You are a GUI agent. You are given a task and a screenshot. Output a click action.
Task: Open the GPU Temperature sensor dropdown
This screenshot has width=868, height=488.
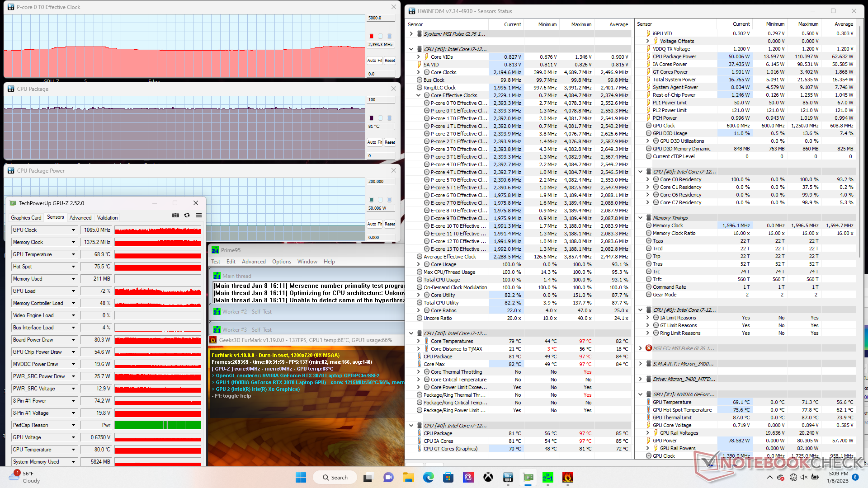point(73,254)
